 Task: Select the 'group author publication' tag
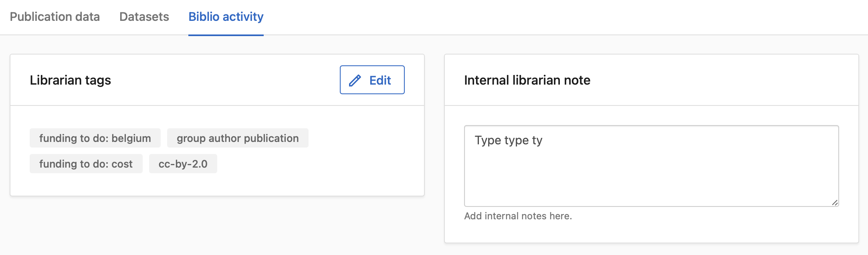coord(237,138)
